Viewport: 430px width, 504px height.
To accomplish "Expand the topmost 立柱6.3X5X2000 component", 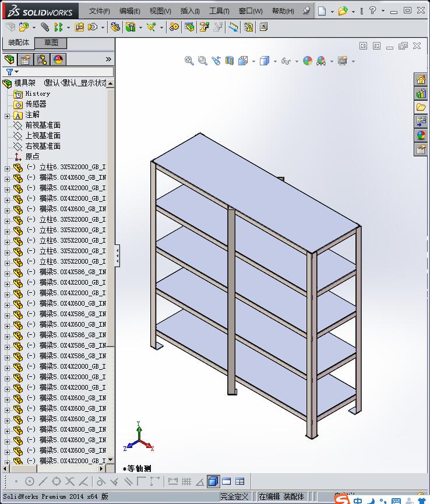I will click(x=8, y=169).
